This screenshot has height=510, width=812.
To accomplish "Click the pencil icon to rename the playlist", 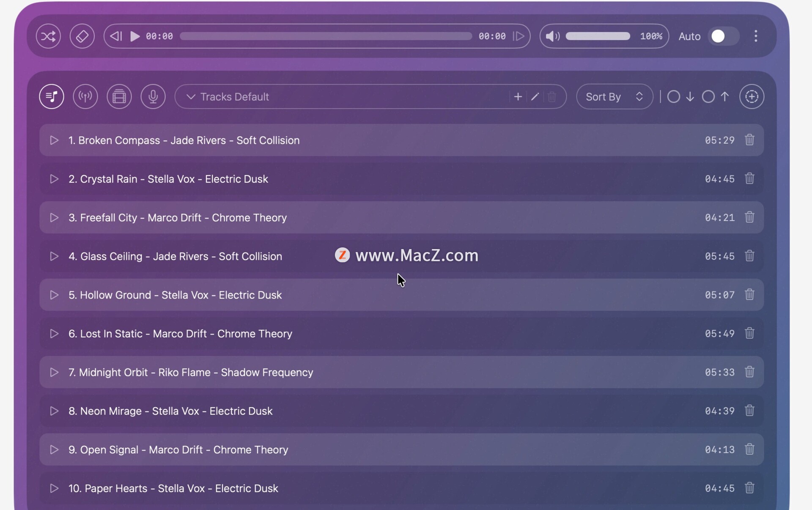I will (x=535, y=97).
